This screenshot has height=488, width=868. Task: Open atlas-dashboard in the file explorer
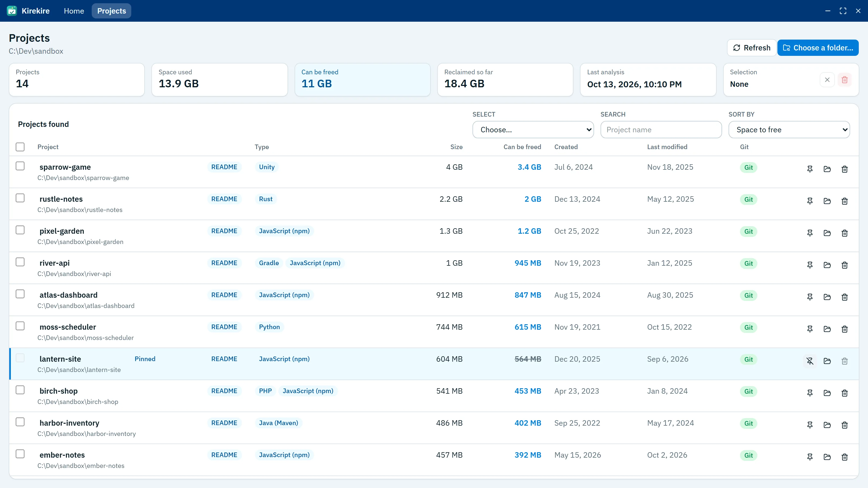click(x=827, y=297)
